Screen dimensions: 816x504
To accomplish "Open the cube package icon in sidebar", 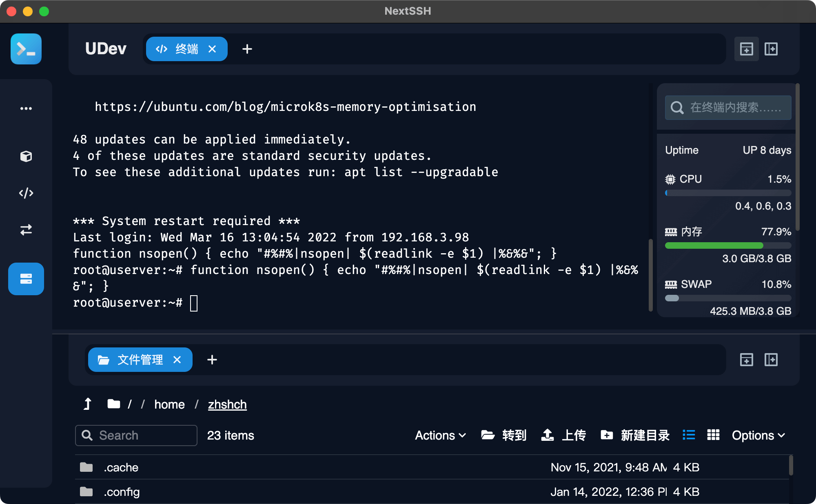I will (26, 156).
